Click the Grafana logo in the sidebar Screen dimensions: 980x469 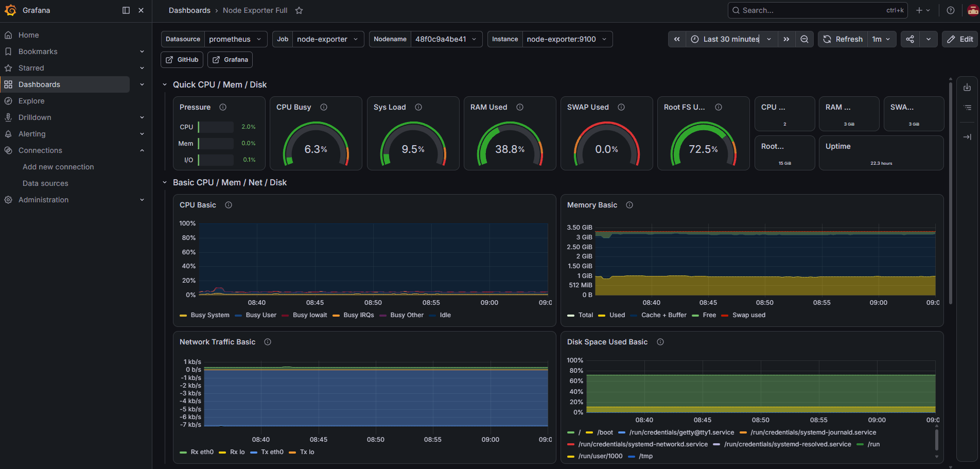(10, 10)
